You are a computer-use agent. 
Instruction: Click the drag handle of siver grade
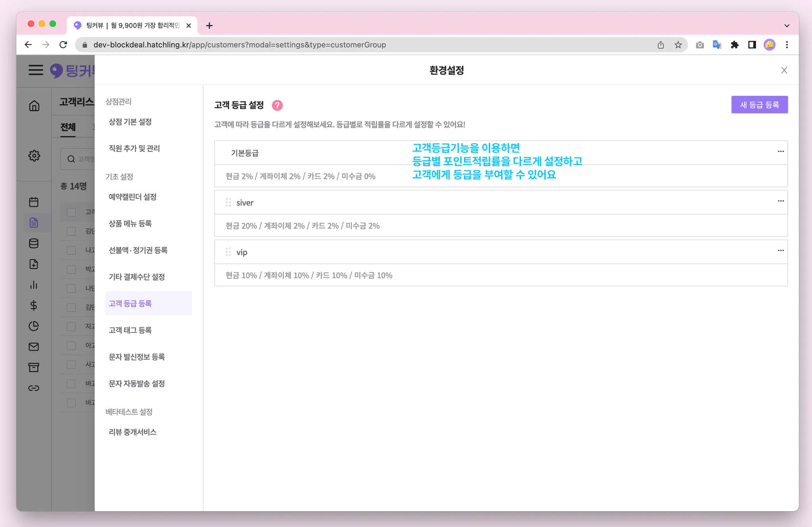[228, 202]
